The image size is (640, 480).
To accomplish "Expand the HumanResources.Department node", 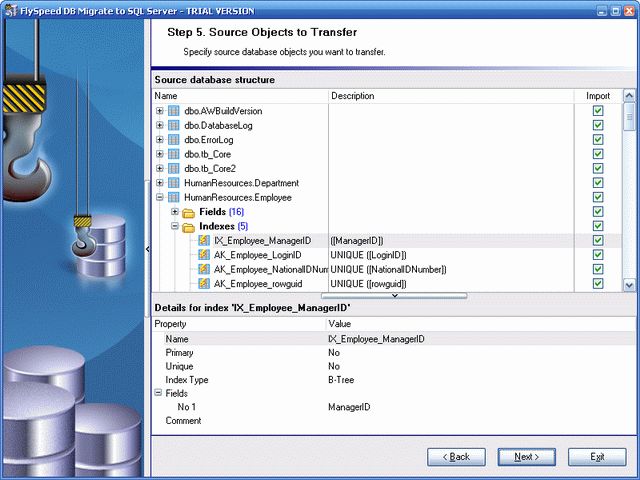I will pos(160,182).
